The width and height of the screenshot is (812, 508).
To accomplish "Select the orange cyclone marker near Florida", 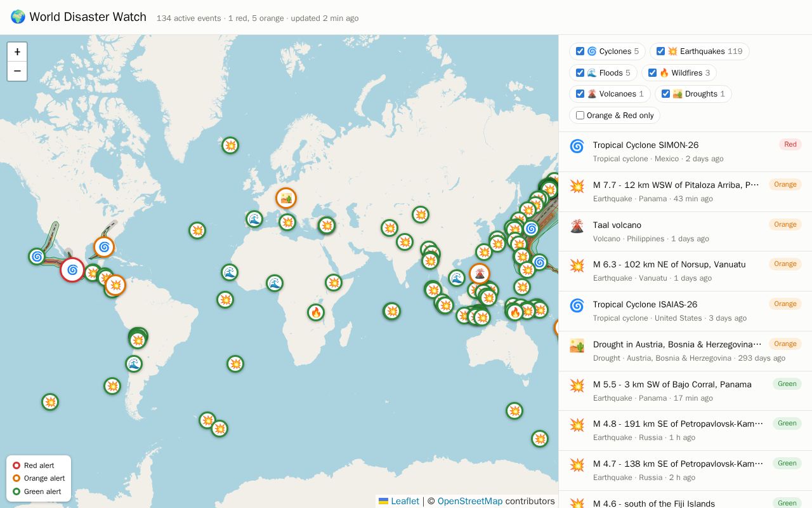I will 104,247.
